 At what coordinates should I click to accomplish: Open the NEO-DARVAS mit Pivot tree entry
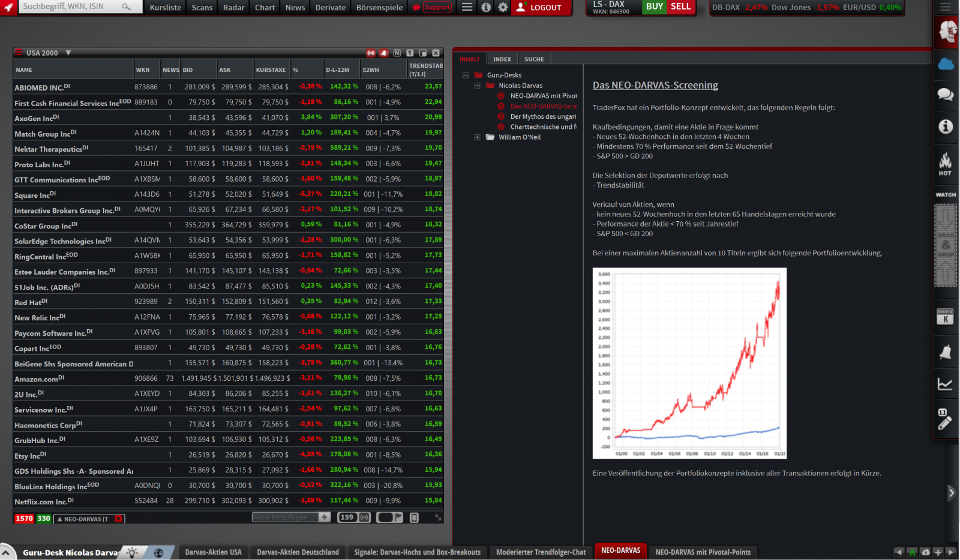(544, 96)
